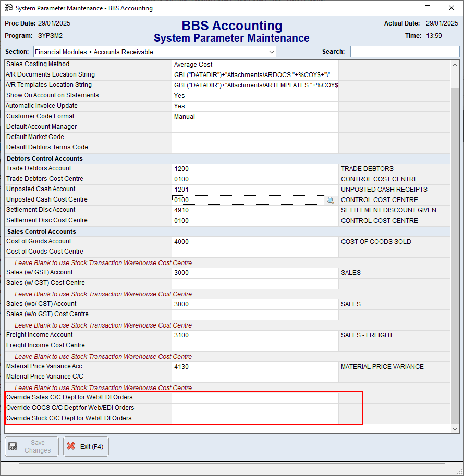The width and height of the screenshot is (464, 476).
Task: Select the Sales Costing Method value cell
Action: coord(254,65)
